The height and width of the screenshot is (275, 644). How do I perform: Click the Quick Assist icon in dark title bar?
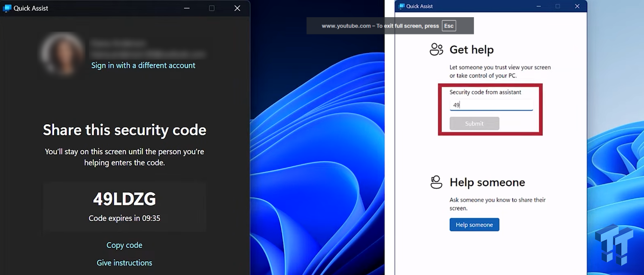point(7,8)
